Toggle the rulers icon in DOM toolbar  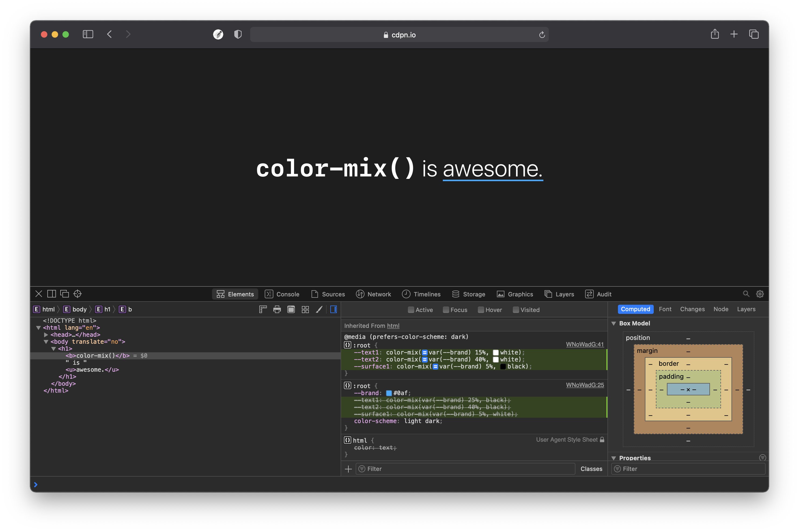click(x=263, y=309)
